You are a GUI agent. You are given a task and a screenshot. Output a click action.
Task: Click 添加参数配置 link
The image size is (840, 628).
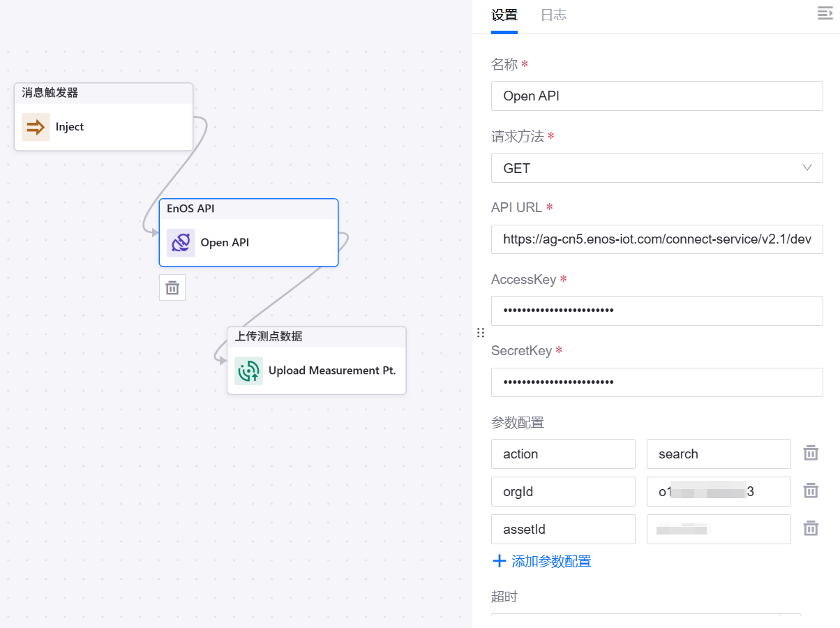(x=542, y=561)
